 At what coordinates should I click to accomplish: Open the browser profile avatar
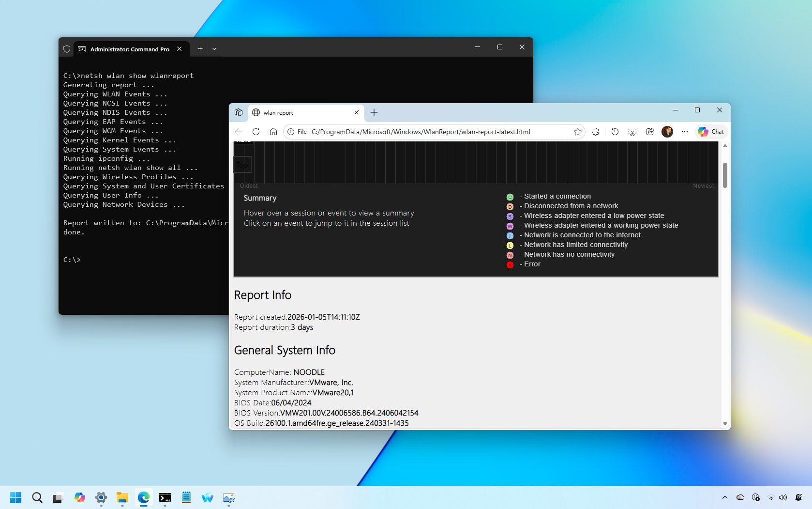667,131
